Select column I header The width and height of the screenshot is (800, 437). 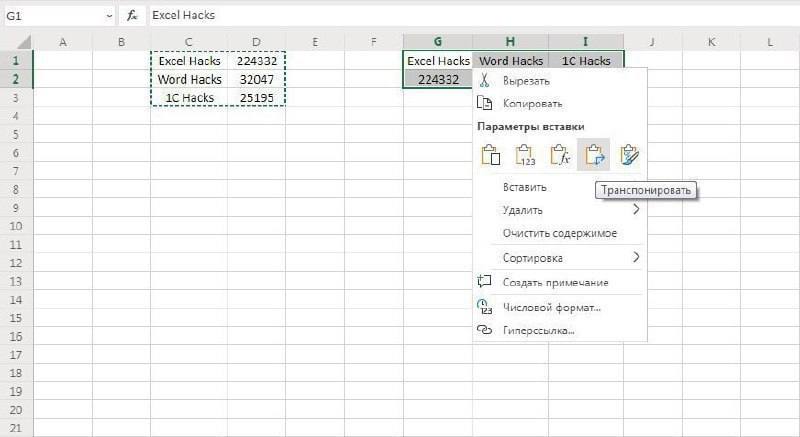pos(586,42)
